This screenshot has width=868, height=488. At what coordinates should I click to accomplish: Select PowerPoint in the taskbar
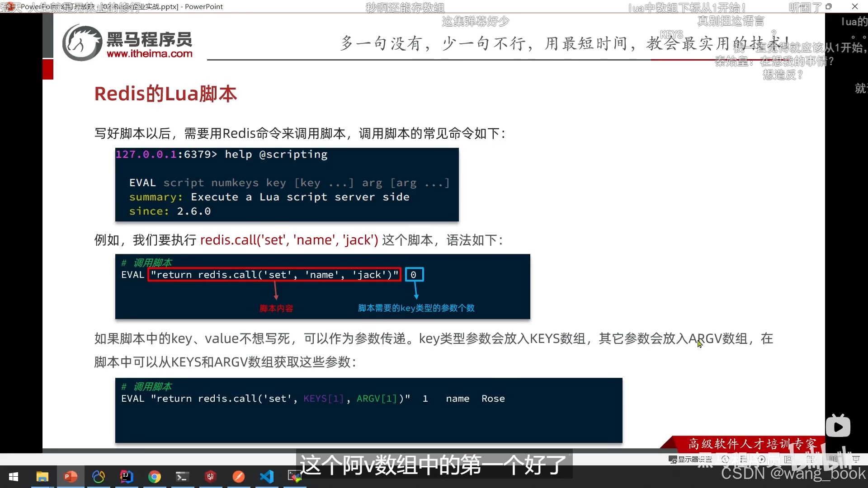tap(71, 477)
